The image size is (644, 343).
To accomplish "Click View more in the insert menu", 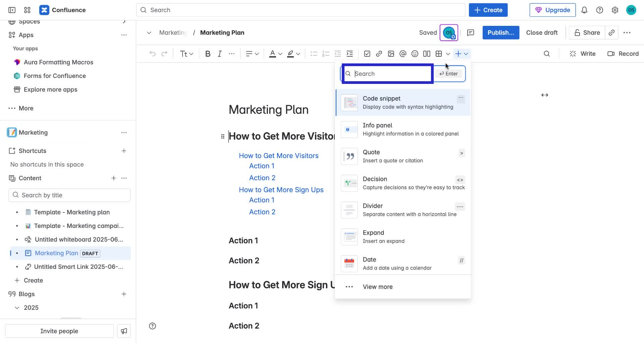I will (378, 287).
